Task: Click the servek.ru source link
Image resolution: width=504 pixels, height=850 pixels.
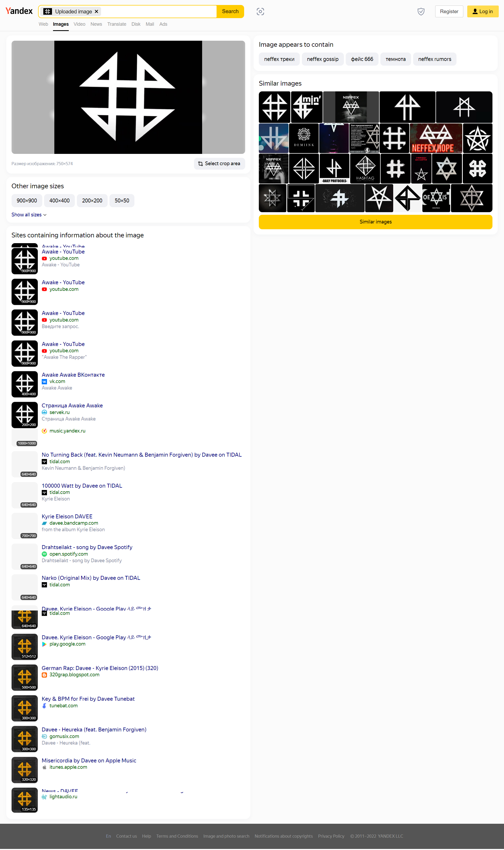Action: click(x=59, y=413)
